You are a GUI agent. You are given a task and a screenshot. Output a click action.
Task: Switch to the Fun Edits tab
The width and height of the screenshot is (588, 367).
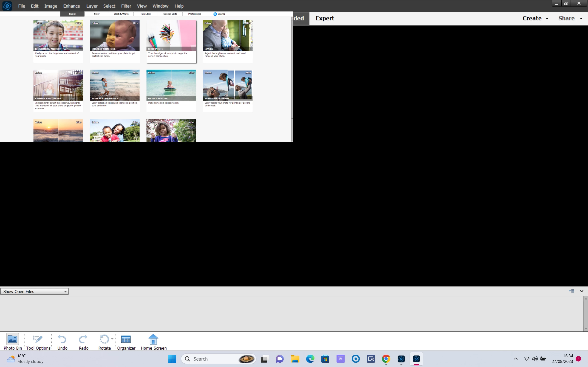pos(146,14)
